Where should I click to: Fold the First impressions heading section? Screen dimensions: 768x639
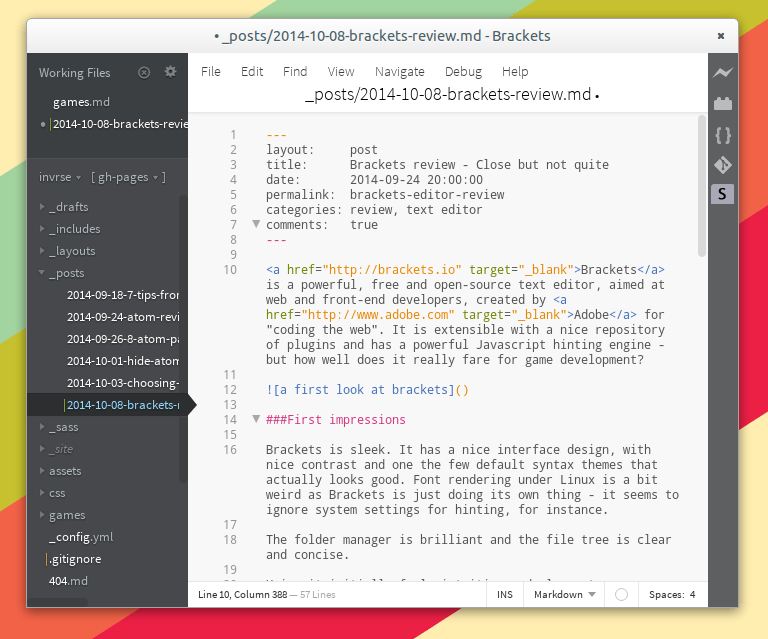(x=256, y=419)
